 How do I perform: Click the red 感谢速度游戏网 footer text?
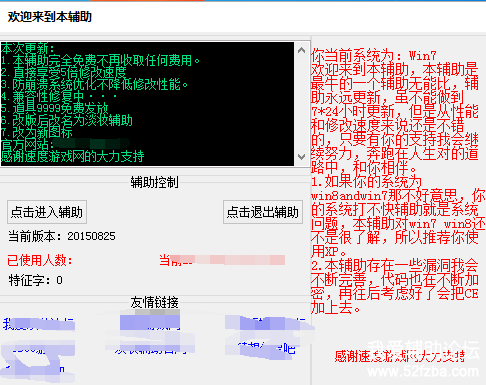tap(400, 356)
